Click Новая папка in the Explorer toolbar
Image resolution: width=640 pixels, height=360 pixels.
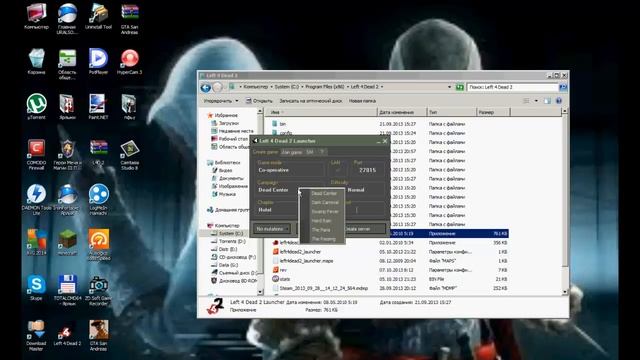pyautogui.click(x=362, y=101)
